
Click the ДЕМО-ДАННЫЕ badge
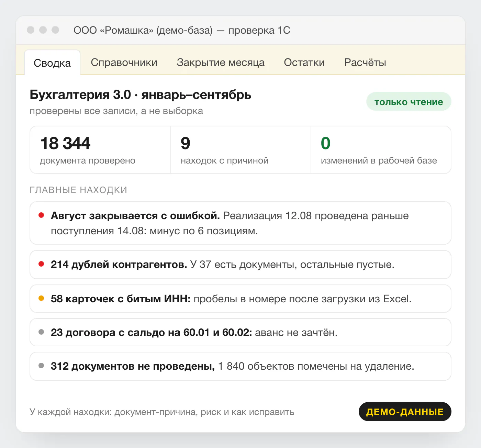pos(405,412)
